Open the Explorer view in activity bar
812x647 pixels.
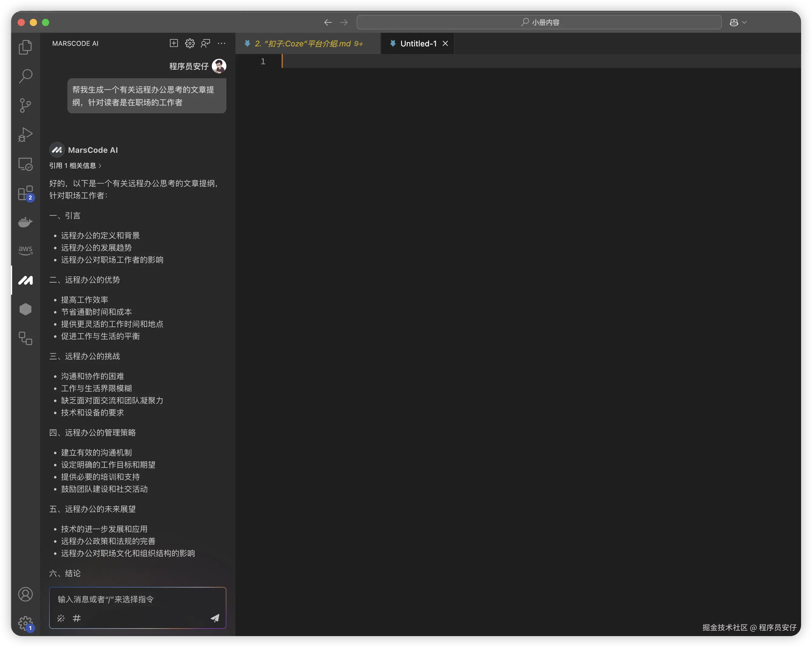pyautogui.click(x=25, y=47)
